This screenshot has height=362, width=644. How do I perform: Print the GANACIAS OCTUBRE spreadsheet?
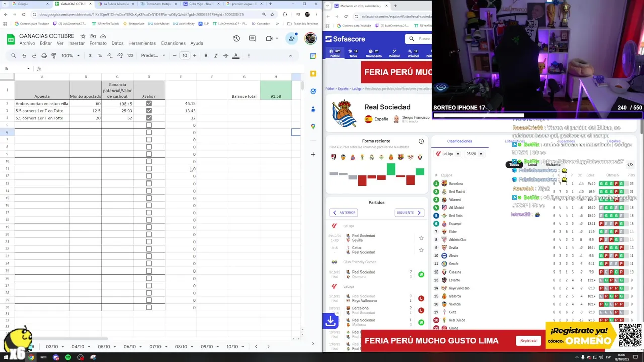(x=44, y=56)
